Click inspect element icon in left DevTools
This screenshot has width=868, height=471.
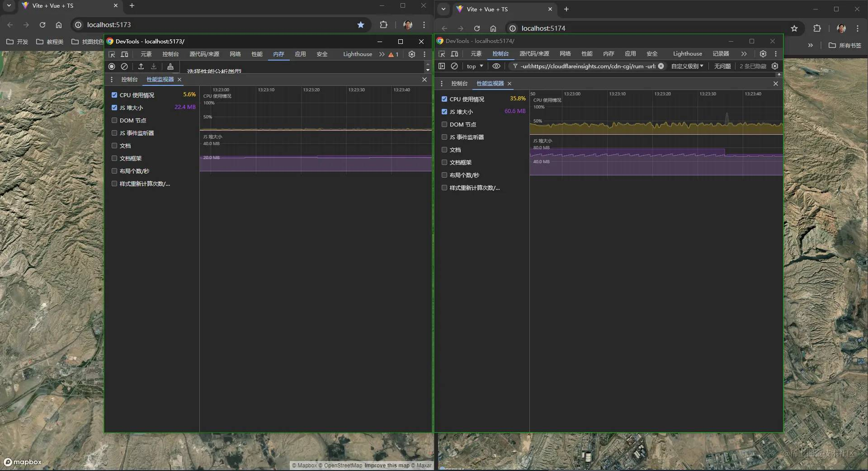click(112, 54)
